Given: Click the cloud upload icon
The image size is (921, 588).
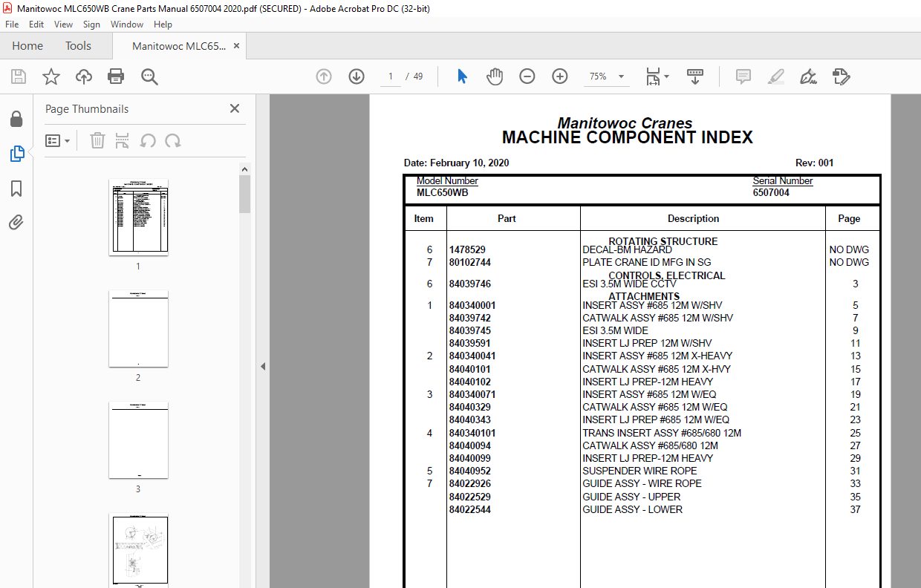Looking at the screenshot, I should tap(84, 76).
